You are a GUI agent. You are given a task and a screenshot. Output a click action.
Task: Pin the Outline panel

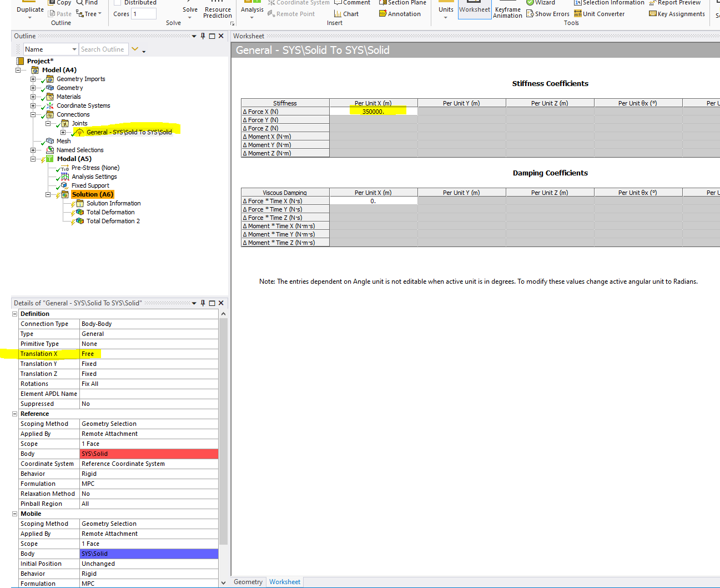[x=203, y=36]
